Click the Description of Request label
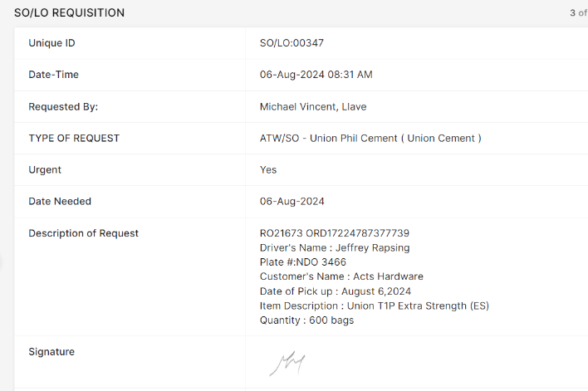 [x=84, y=233]
